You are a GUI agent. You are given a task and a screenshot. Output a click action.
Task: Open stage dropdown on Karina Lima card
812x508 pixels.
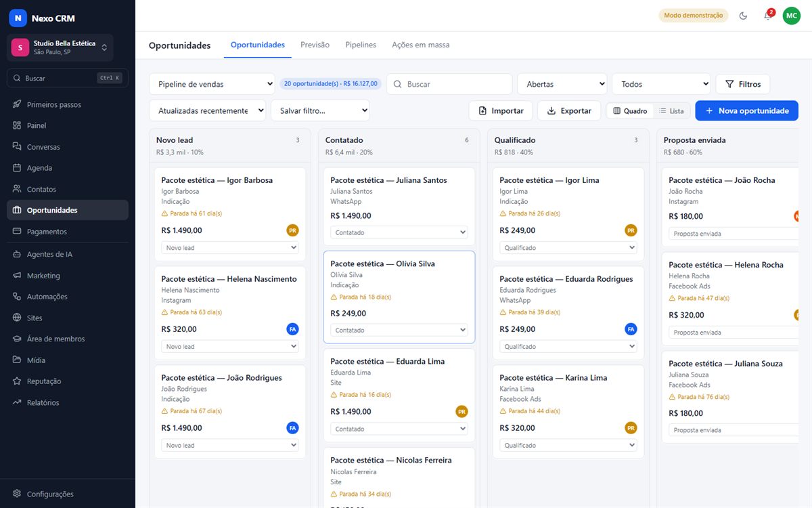point(568,446)
